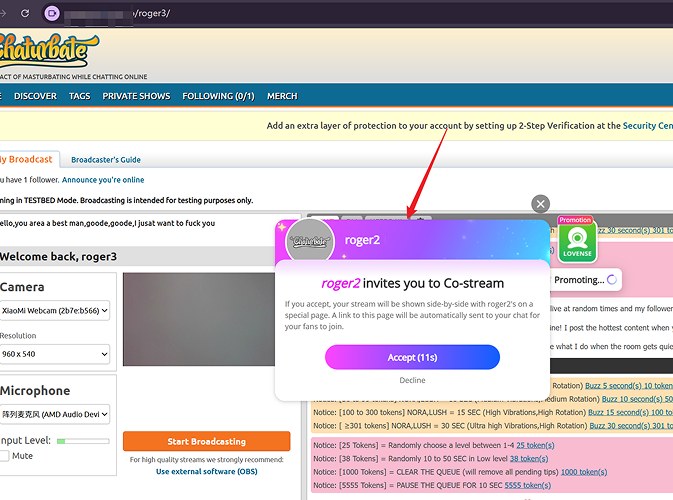The width and height of the screenshot is (673, 500).
Task: Click the Promoting loading spinner
Action: [x=610, y=280]
